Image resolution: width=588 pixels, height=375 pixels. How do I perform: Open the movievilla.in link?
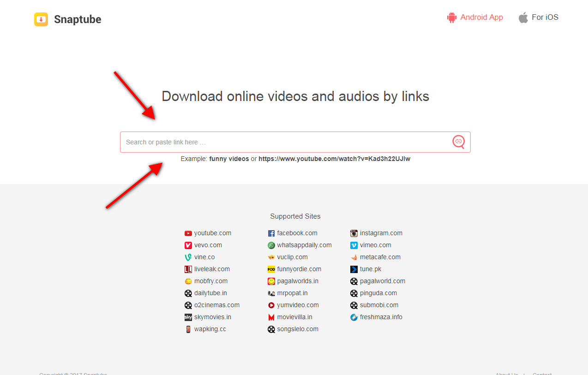pos(295,317)
